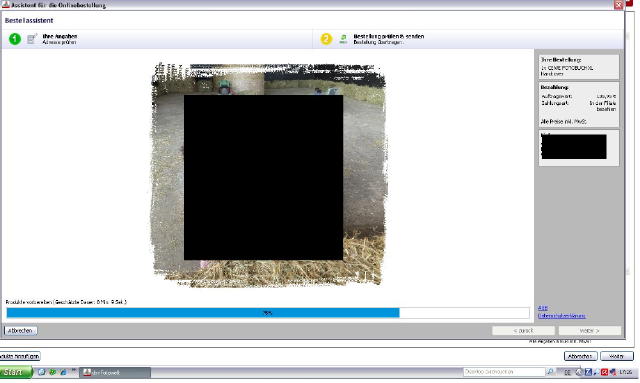The width and height of the screenshot is (640, 383).
Task: Open the Datenschutzerklärung link
Action: pos(562,316)
